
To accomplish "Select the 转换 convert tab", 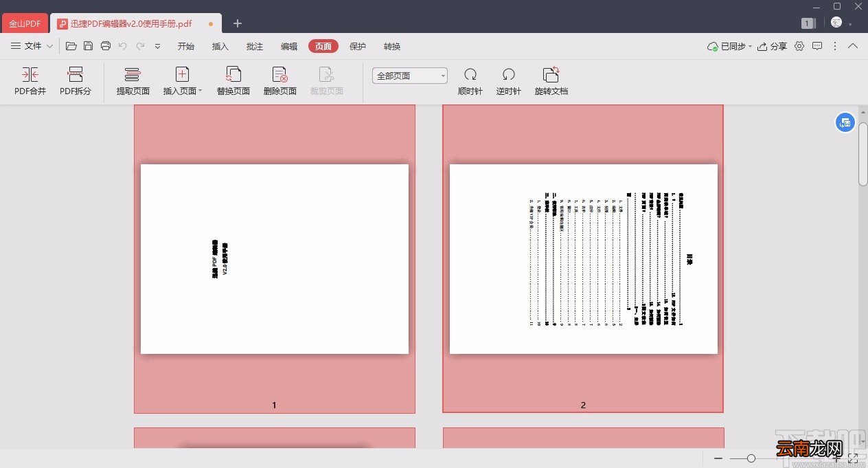I will [x=392, y=46].
